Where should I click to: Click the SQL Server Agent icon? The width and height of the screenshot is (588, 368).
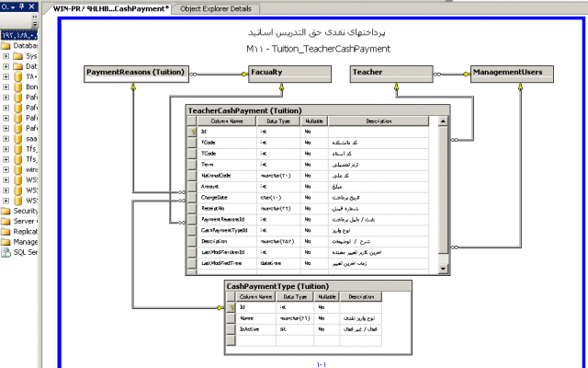(x=6, y=252)
